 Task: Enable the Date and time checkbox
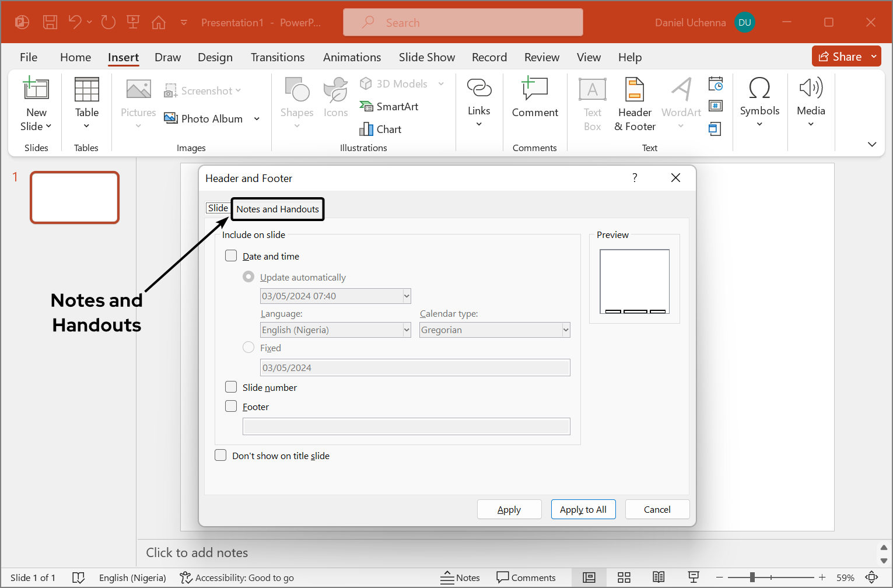tap(231, 256)
